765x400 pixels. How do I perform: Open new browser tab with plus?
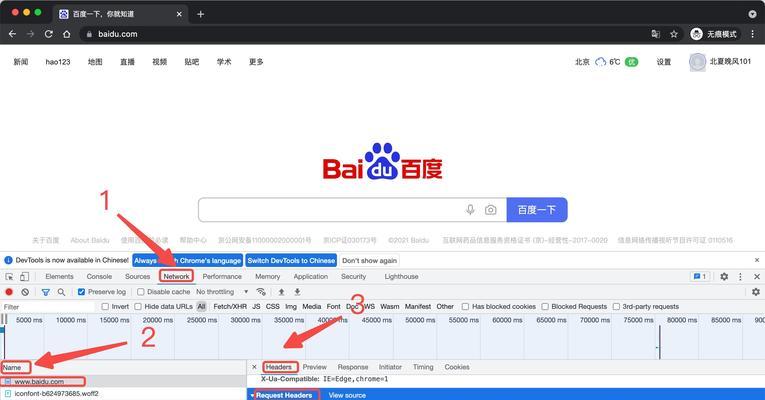point(201,14)
